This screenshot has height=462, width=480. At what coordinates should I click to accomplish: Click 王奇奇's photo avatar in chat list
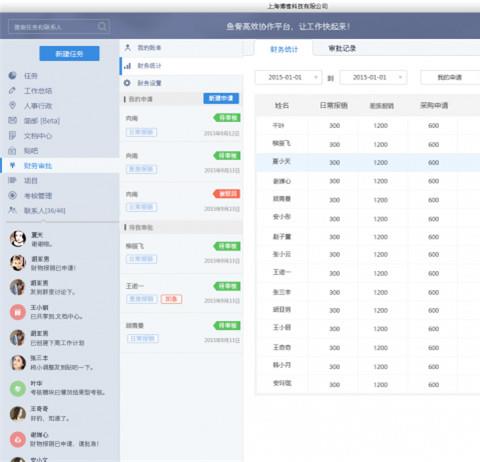point(18,414)
